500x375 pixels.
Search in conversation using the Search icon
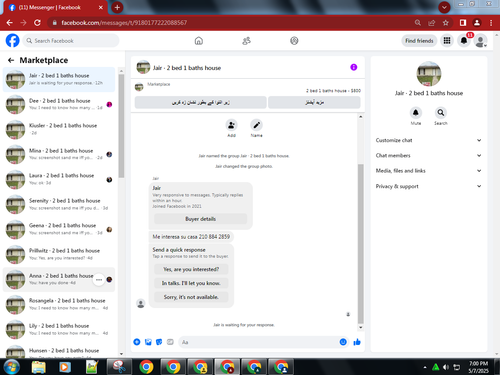pyautogui.click(x=441, y=113)
